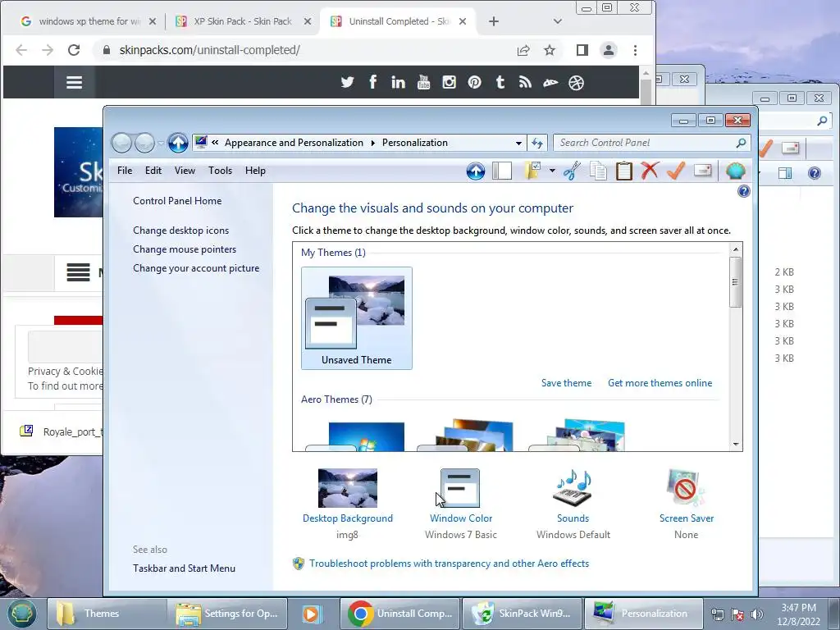Open a new Chrome tab

coord(494,21)
